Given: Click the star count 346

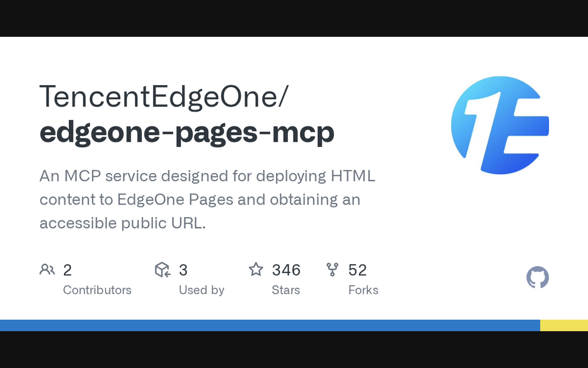Looking at the screenshot, I should click(x=286, y=270).
